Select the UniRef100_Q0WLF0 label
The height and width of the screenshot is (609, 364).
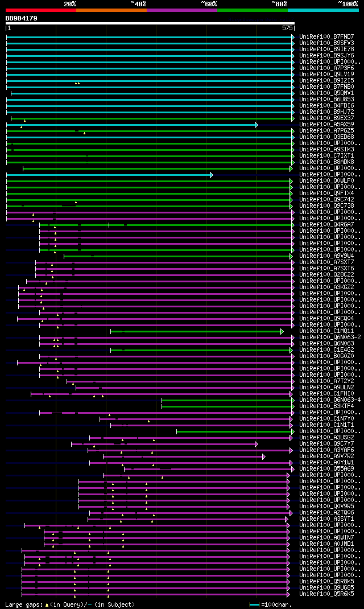click(x=326, y=181)
